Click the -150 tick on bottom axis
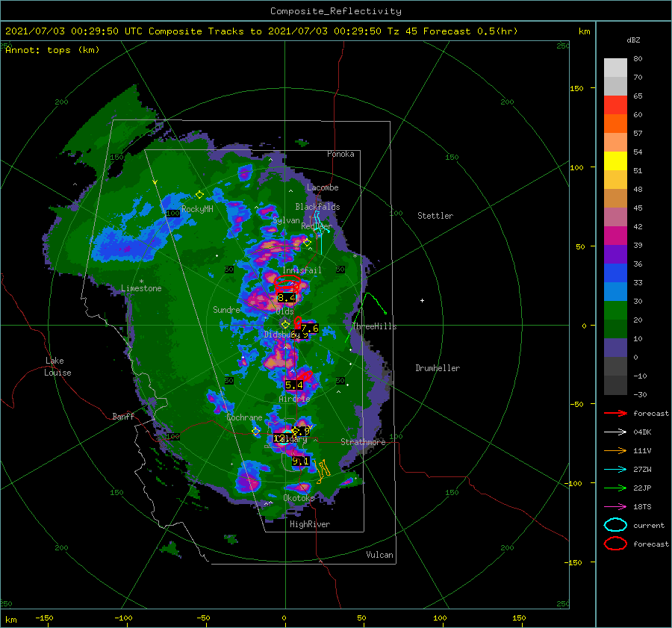The width and height of the screenshot is (672, 628). pyautogui.click(x=44, y=618)
